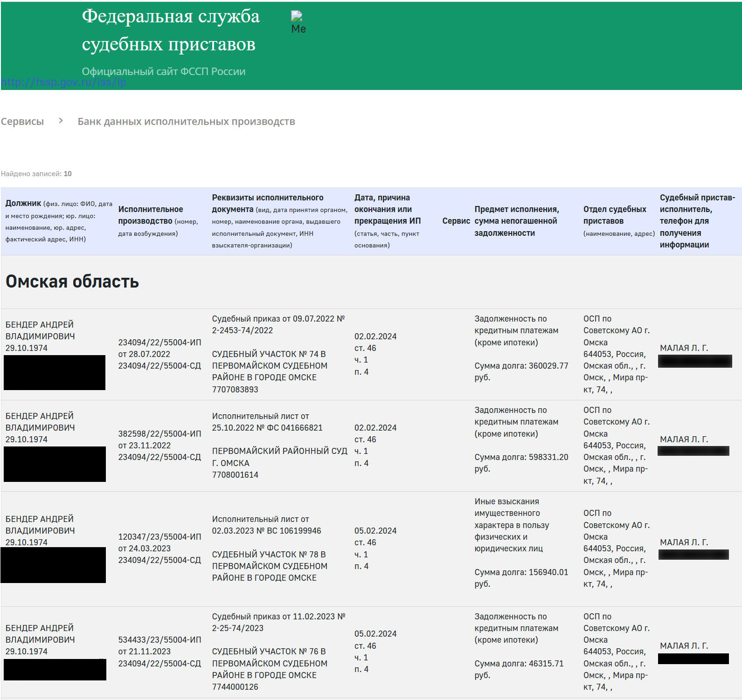Click the INN value "7708001614"
The height and width of the screenshot is (700, 742).
(235, 475)
